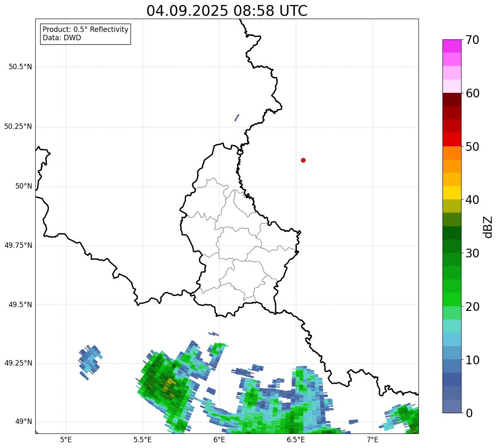The width and height of the screenshot is (498, 448).
Task: Click the bright red colorbar segment near 50
Action: (x=452, y=140)
